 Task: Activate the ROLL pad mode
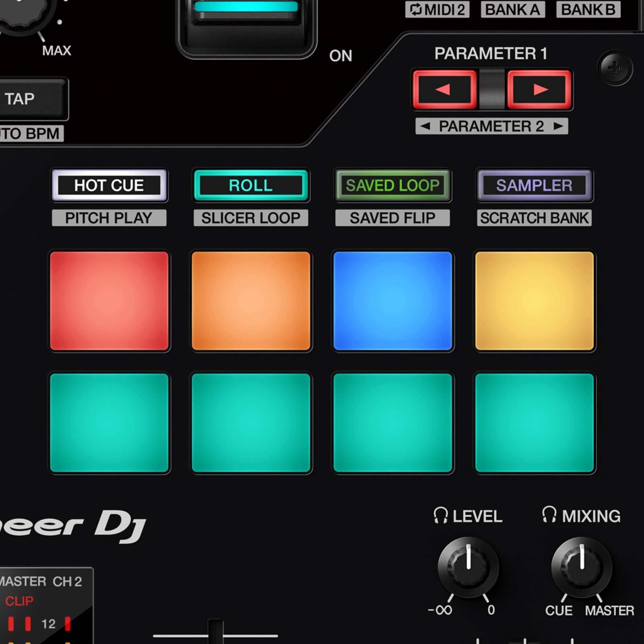pos(251,185)
